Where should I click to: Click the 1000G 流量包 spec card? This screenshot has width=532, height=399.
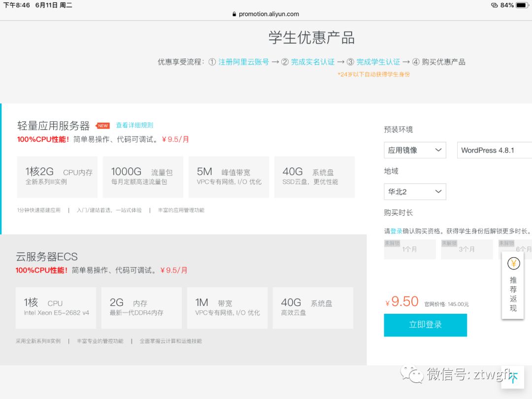point(143,177)
